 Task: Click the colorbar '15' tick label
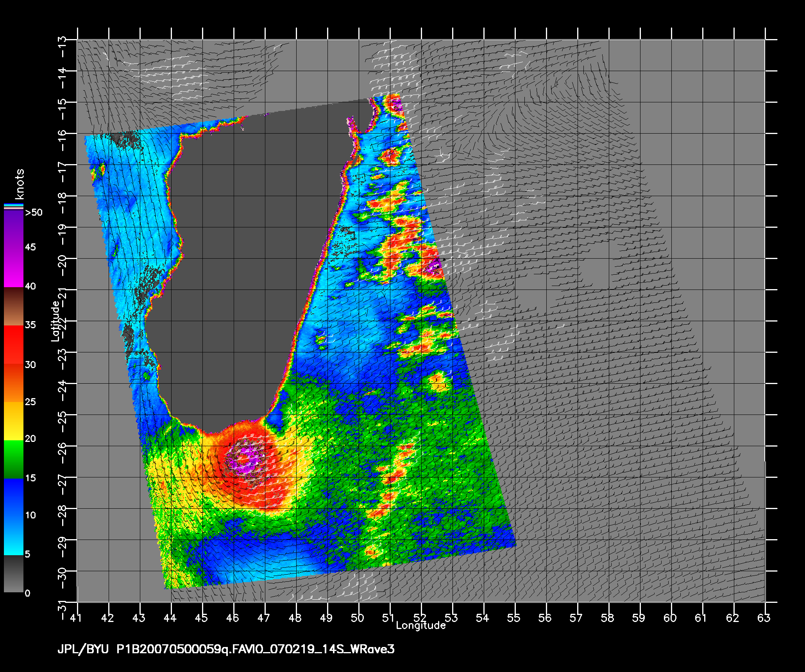30,478
